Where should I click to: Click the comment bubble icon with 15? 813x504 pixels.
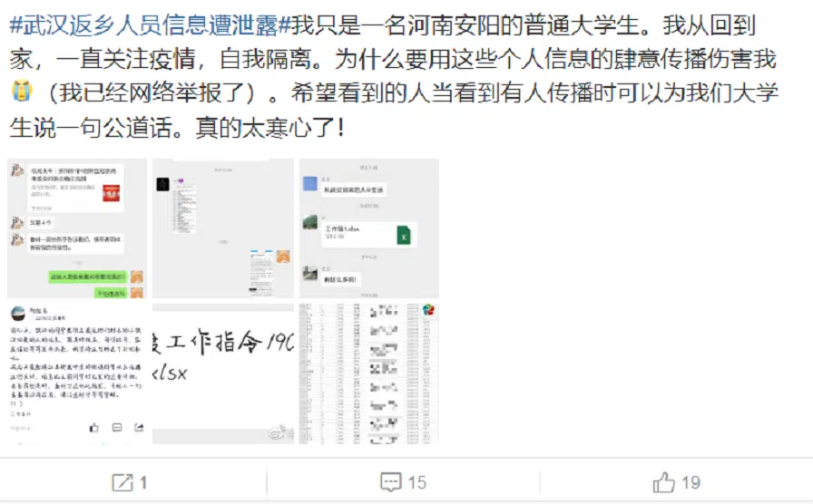(x=390, y=482)
